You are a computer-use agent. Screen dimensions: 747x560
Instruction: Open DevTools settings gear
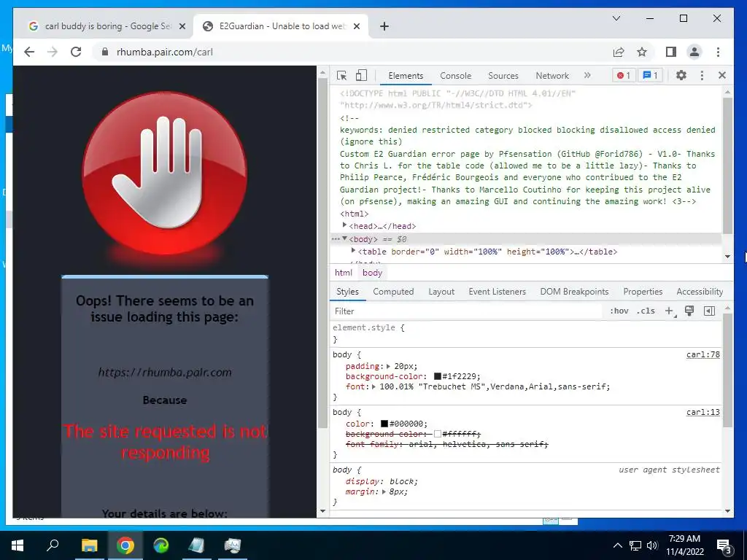pyautogui.click(x=681, y=75)
